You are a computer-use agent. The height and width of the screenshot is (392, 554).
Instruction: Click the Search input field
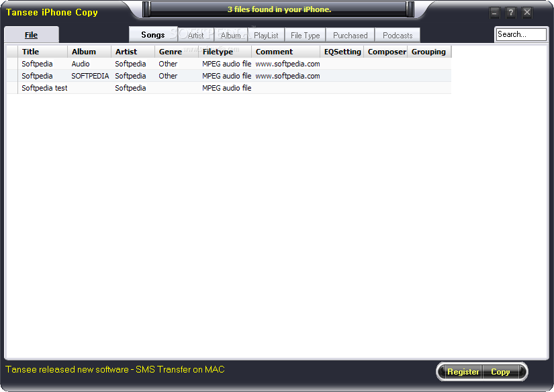[521, 34]
